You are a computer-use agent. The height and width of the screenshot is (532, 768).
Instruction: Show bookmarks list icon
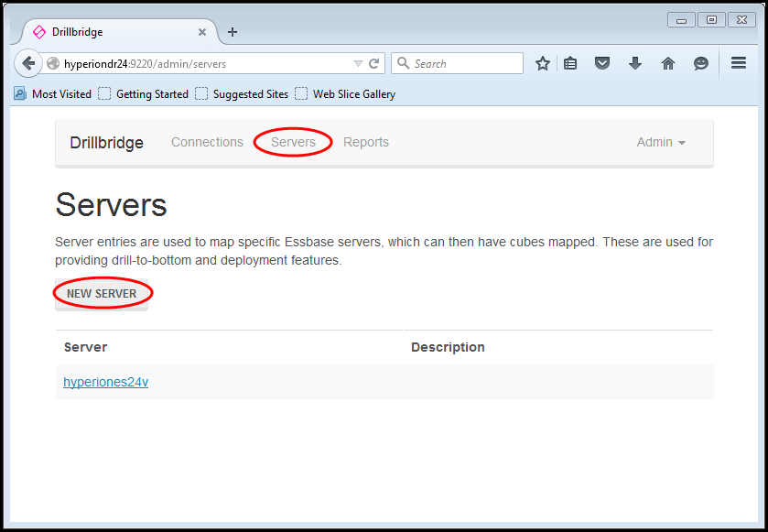tap(570, 63)
